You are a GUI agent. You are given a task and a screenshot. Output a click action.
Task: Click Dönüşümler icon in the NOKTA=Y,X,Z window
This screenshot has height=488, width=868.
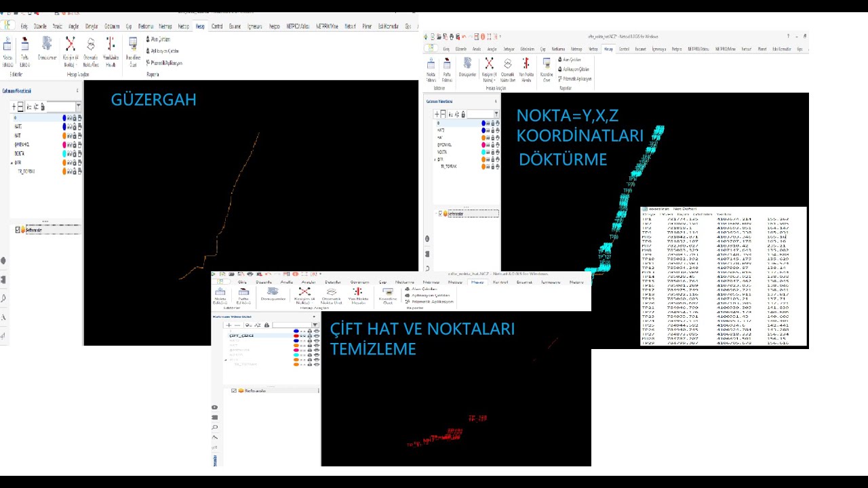point(468,66)
